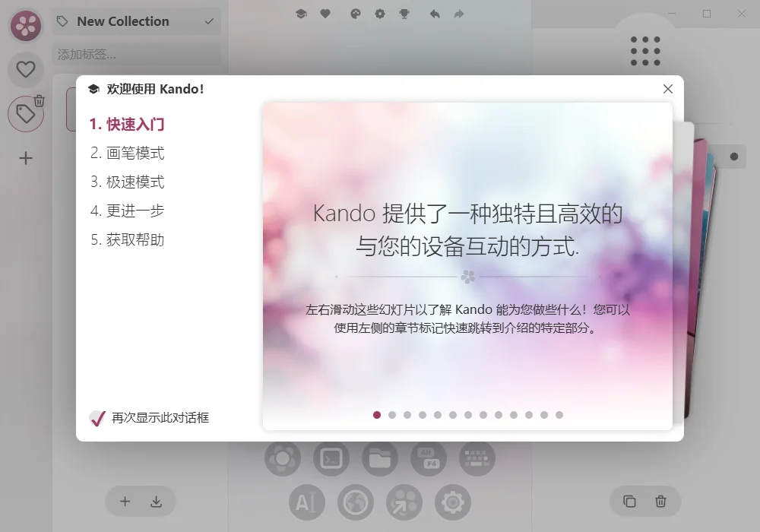The height and width of the screenshot is (532, 760).
Task: Click the welcome slide showing Kando introduction
Action: tap(467, 266)
